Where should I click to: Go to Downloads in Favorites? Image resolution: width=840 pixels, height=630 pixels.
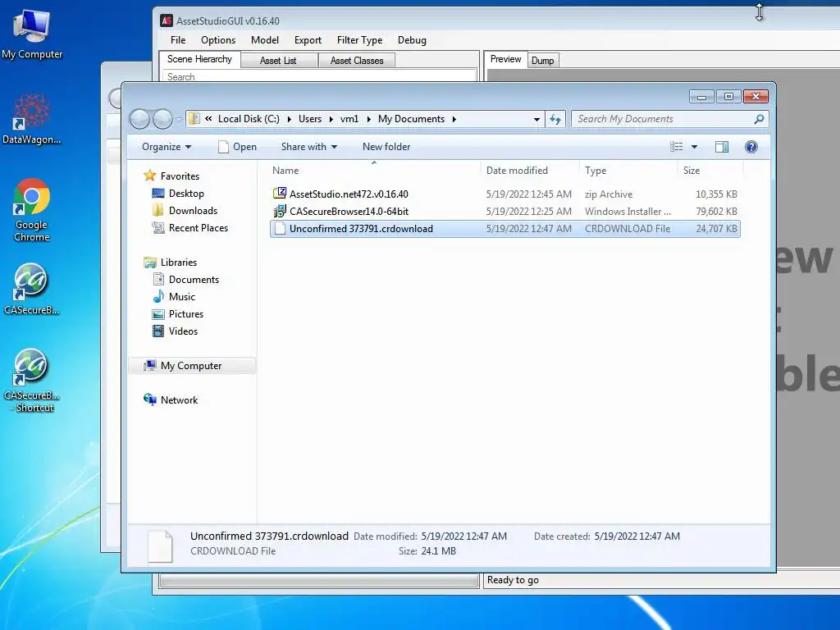point(193,211)
